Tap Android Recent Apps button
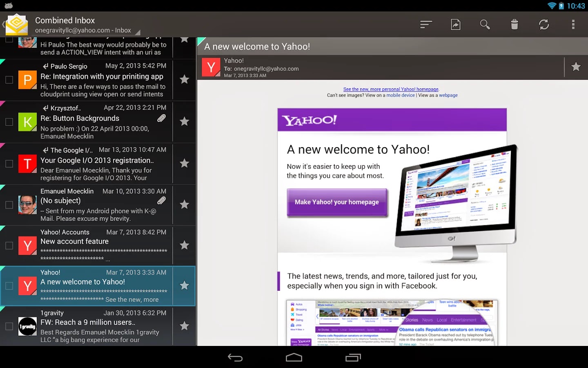This screenshot has width=588, height=368. click(353, 358)
